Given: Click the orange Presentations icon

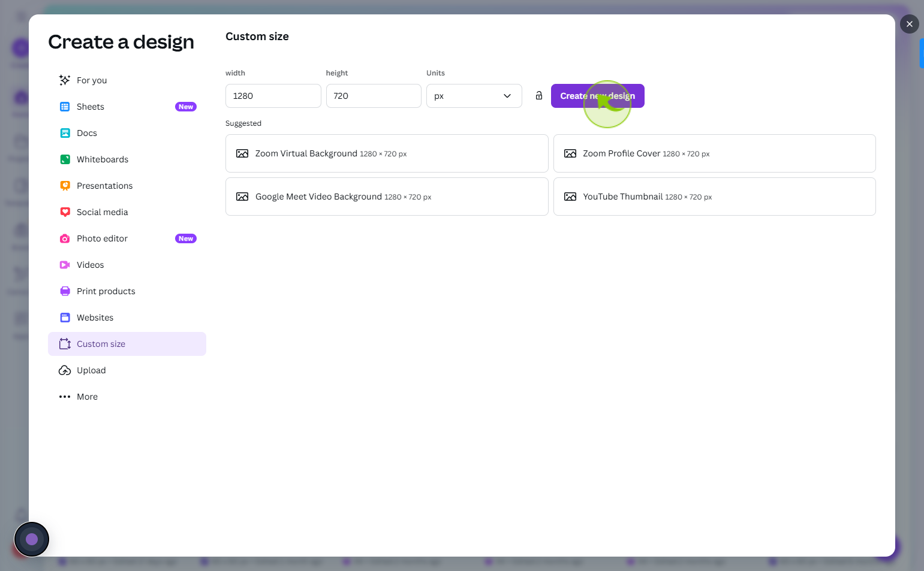Looking at the screenshot, I should (65, 186).
